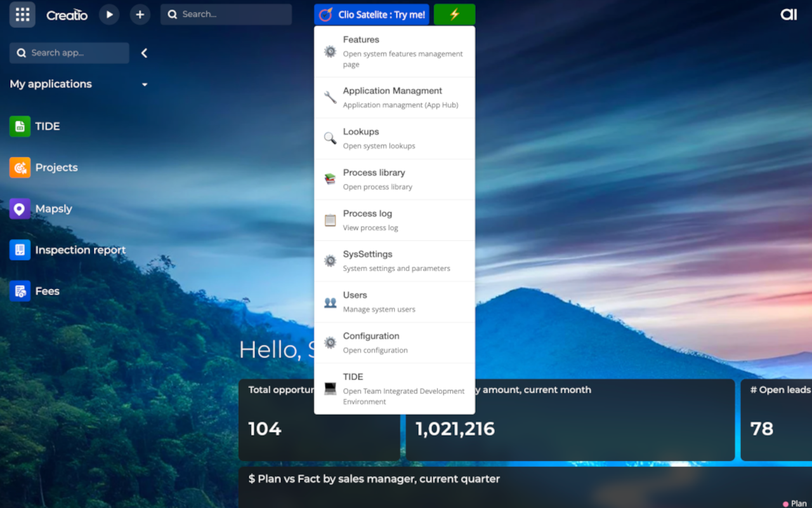Click the Fees label in sidebar
Screen dimensions: 812x508
(48, 291)
